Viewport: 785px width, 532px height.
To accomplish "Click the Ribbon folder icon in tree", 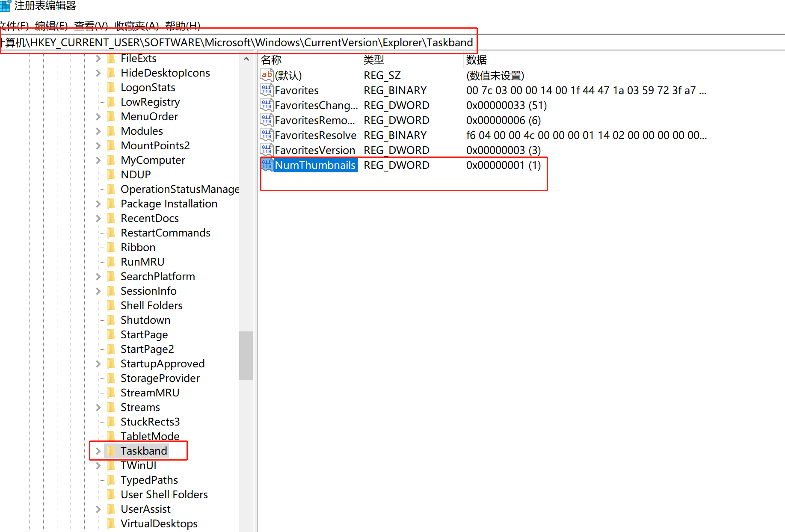I will [x=111, y=247].
